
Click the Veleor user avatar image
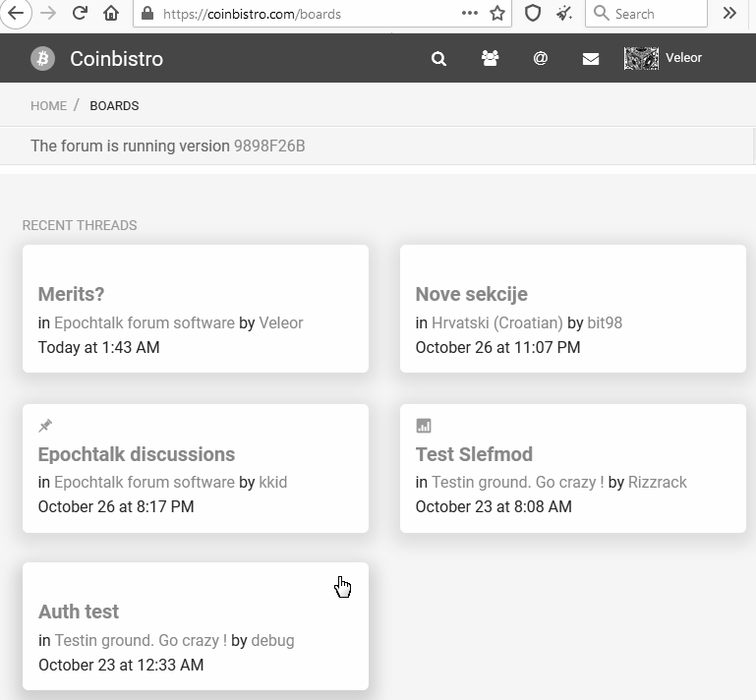641,58
